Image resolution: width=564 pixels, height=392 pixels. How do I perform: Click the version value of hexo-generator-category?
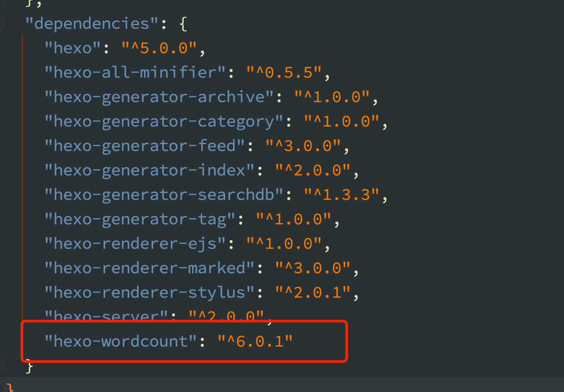point(342,121)
